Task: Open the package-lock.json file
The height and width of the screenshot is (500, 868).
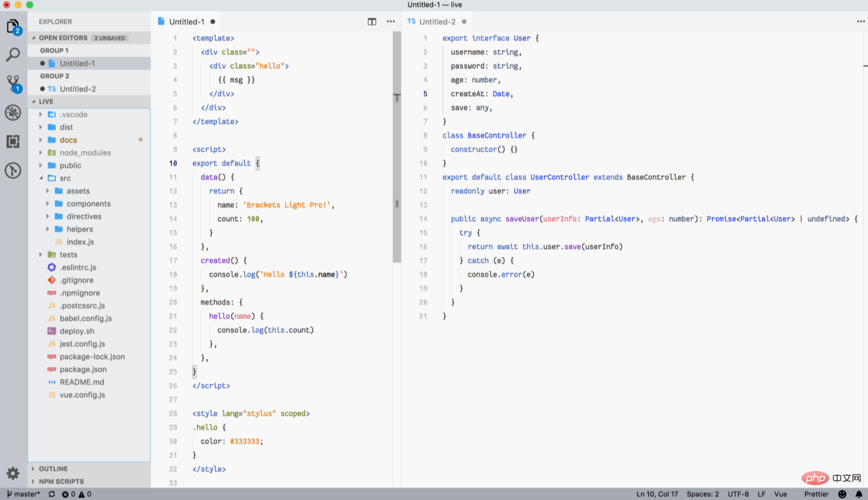Action: (89, 357)
